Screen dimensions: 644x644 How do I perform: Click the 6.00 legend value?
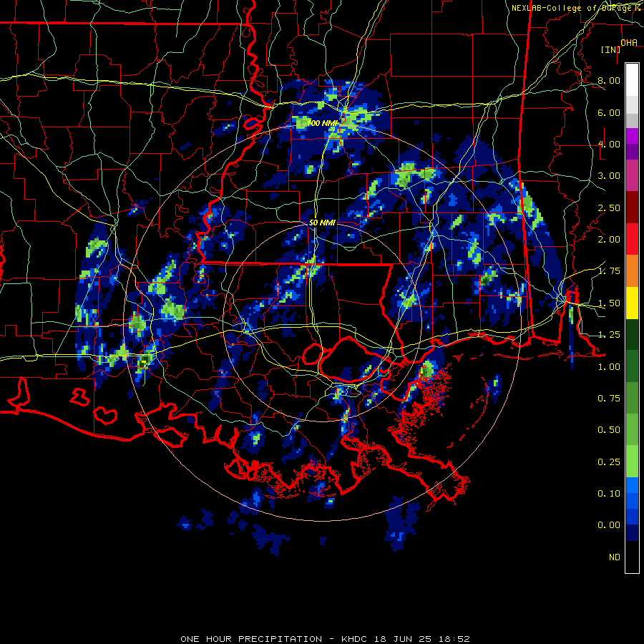click(x=609, y=112)
